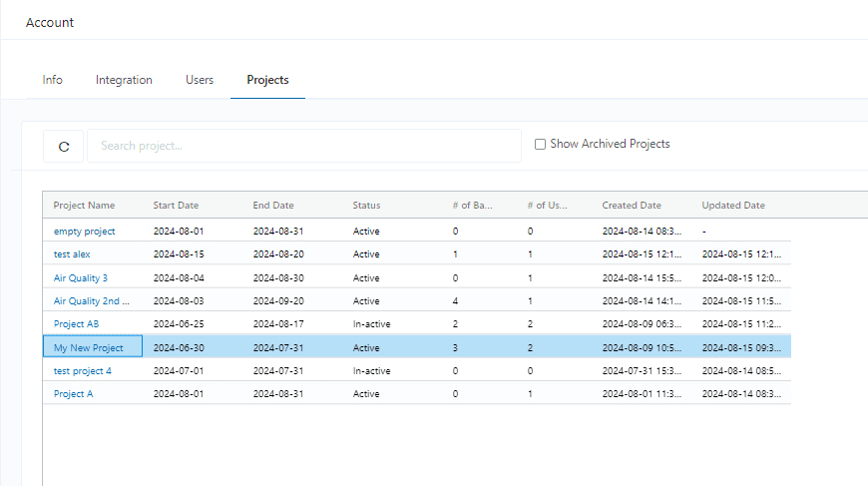The width and height of the screenshot is (868, 486).
Task: Open the Project A link
Action: (73, 394)
